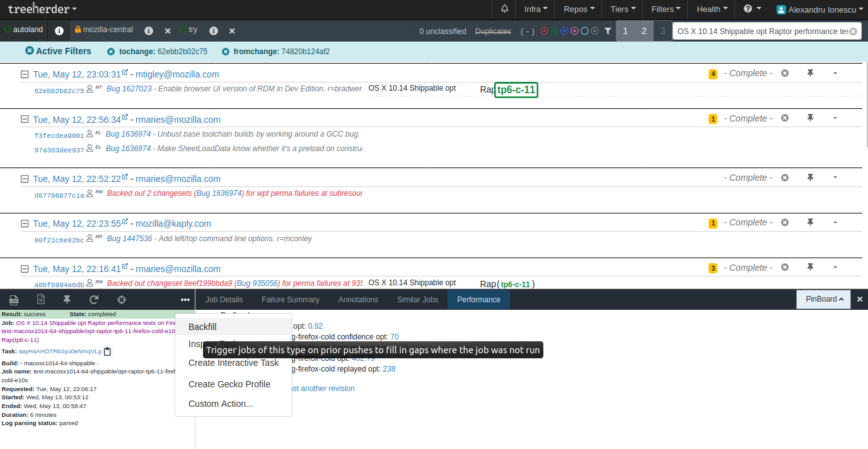This screenshot has width=868, height=449.
Task: Open the Treeherder logo app menu
Action: coord(42,9)
